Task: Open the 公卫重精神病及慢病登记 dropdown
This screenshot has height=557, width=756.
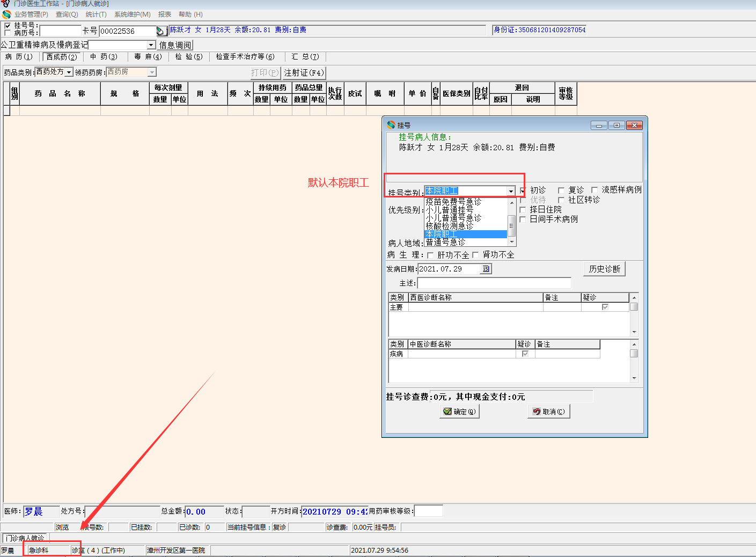Action: (x=151, y=45)
